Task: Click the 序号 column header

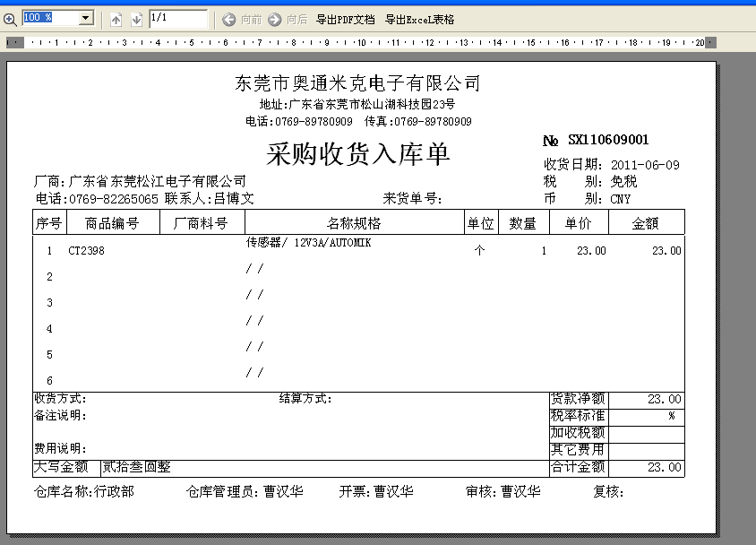Action: coord(49,223)
